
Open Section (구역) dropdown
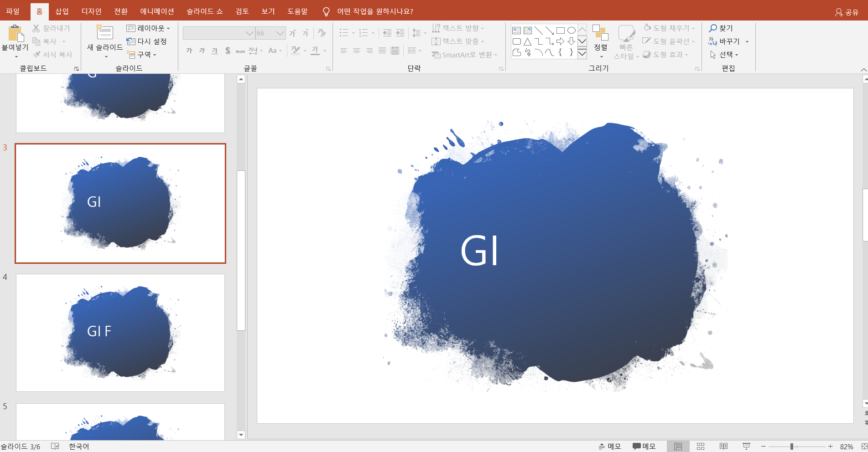point(142,55)
